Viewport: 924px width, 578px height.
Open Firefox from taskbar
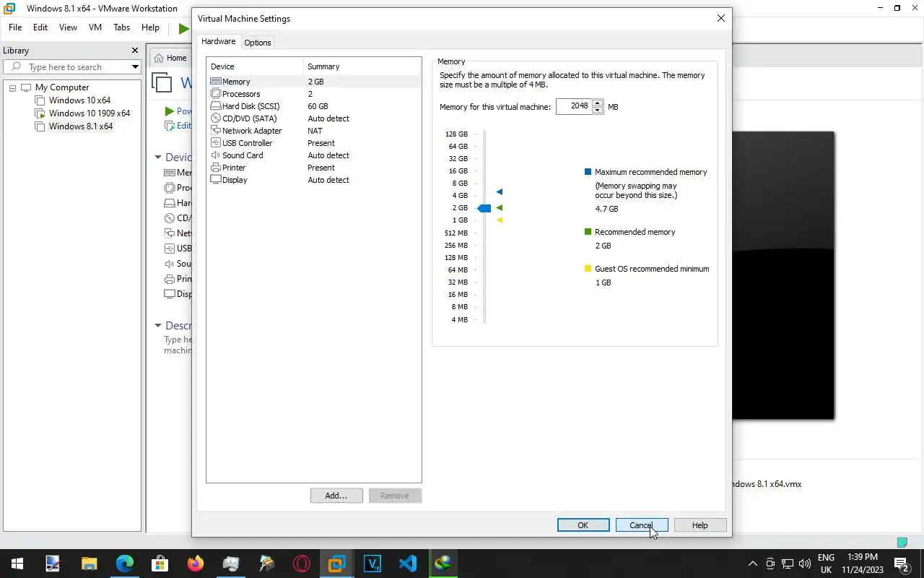coord(195,564)
